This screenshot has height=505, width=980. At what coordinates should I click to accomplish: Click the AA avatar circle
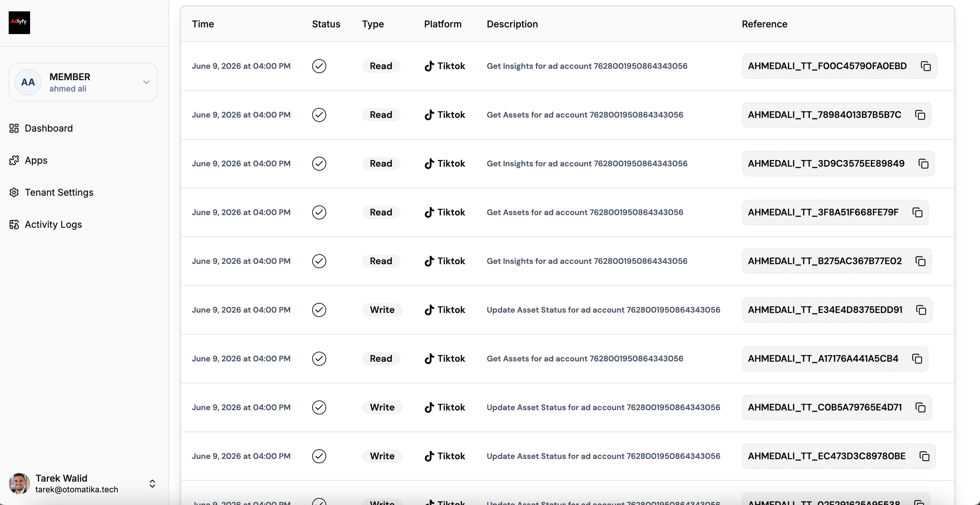pyautogui.click(x=28, y=82)
